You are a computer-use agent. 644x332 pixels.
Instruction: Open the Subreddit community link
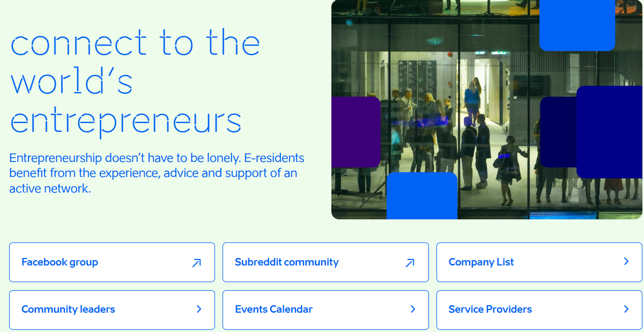tap(325, 262)
